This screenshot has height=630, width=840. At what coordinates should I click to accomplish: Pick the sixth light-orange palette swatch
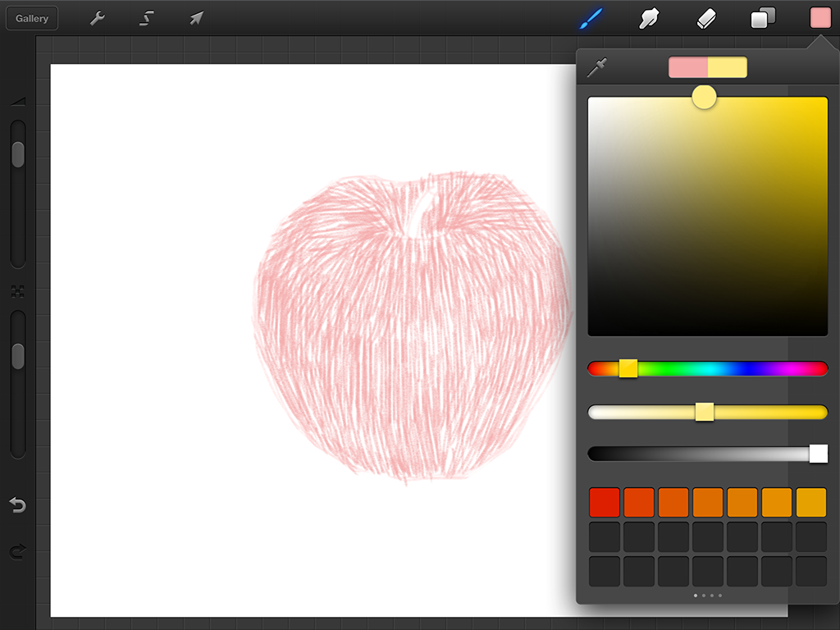777,502
